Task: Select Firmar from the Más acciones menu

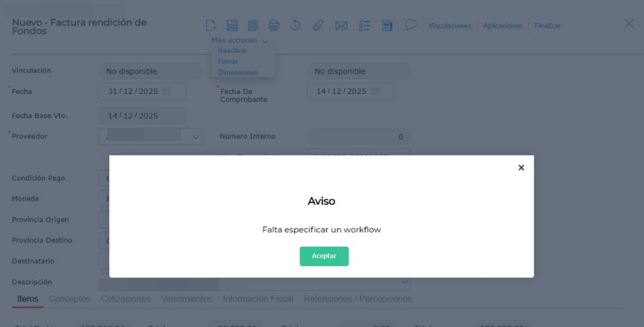Action: pyautogui.click(x=228, y=62)
